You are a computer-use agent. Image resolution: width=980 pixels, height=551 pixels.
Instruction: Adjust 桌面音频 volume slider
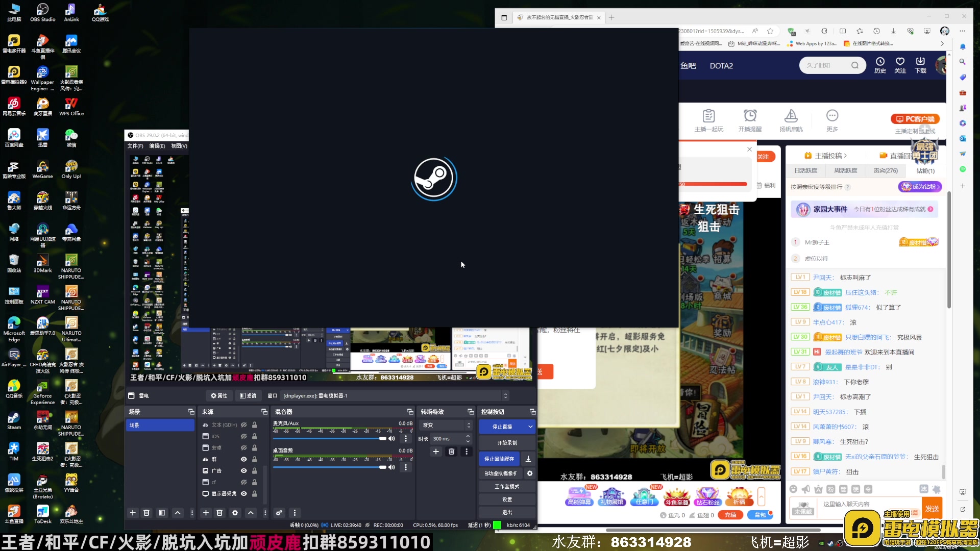coord(329,467)
